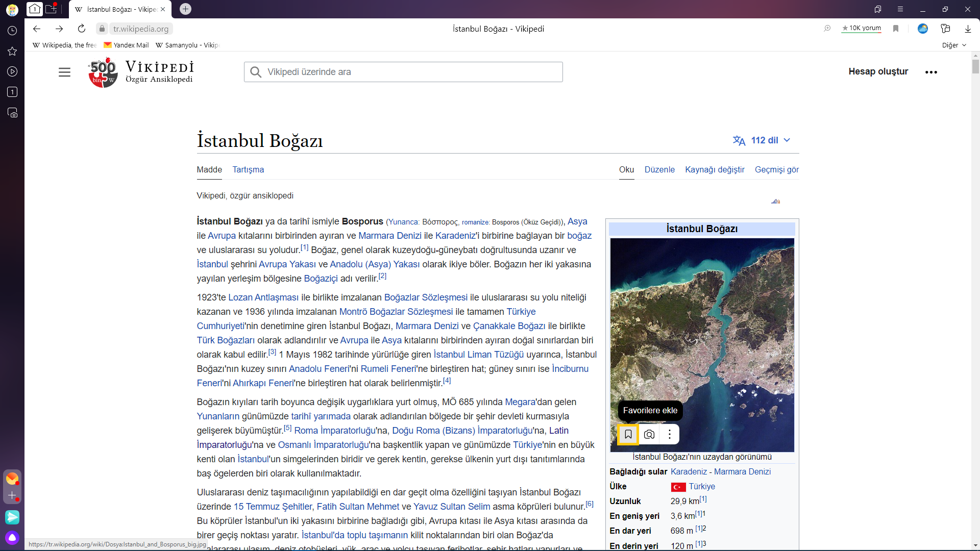This screenshot has width=980, height=551.
Task: Click the camera image search icon
Action: coord(649,434)
